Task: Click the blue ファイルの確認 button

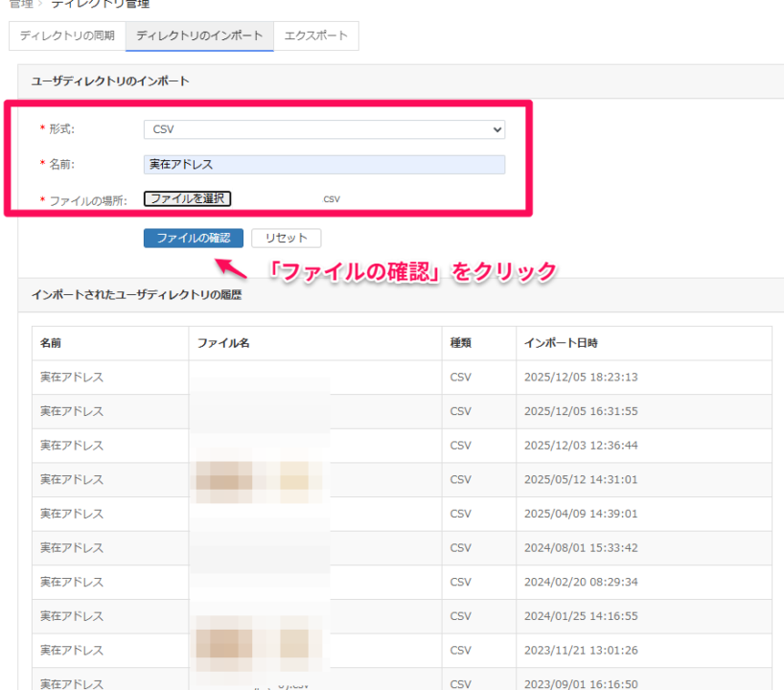Action: point(194,238)
